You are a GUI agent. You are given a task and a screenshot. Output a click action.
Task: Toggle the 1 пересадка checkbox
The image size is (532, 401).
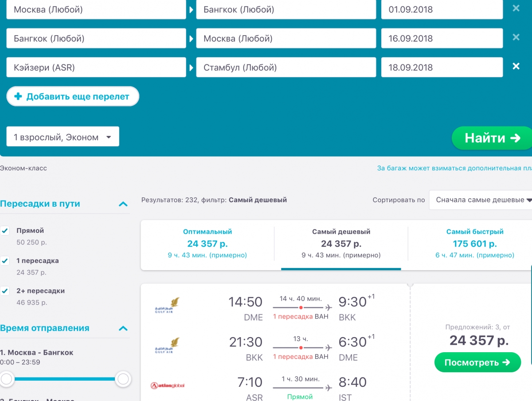point(5,261)
